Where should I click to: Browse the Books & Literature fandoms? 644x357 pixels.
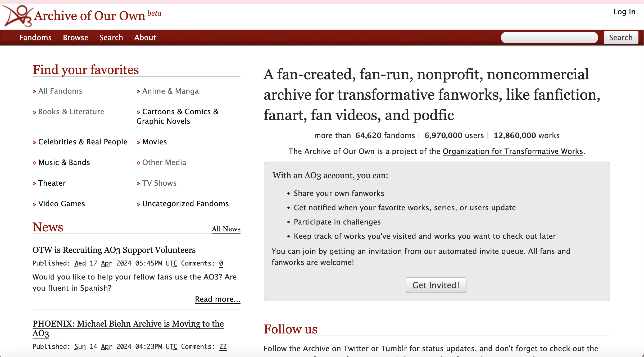(71, 112)
